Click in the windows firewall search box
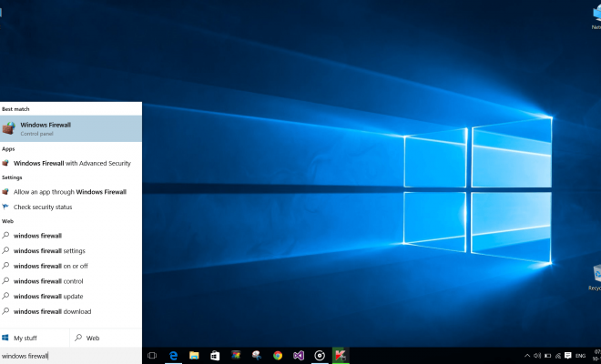601x364 pixels. (x=71, y=356)
